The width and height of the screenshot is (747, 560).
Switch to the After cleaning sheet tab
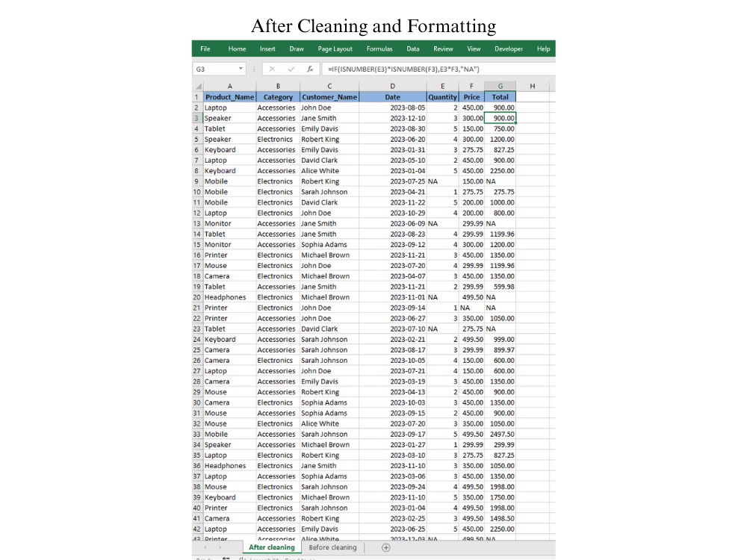coord(272,547)
